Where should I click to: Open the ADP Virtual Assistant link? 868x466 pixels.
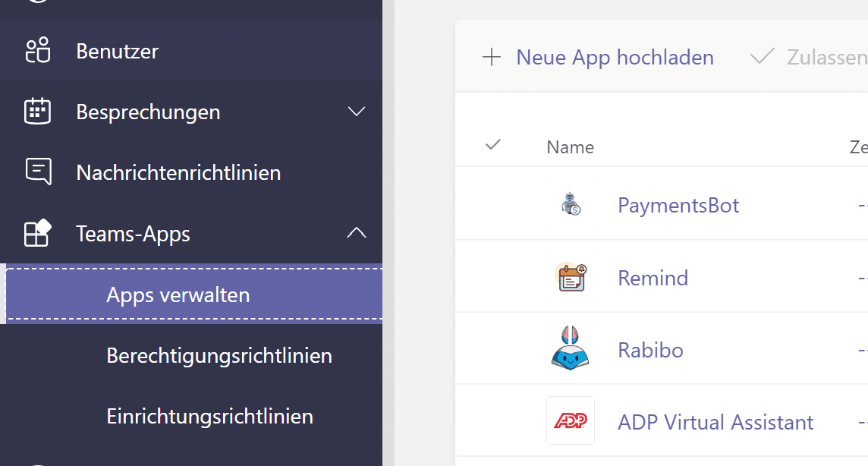(715, 422)
